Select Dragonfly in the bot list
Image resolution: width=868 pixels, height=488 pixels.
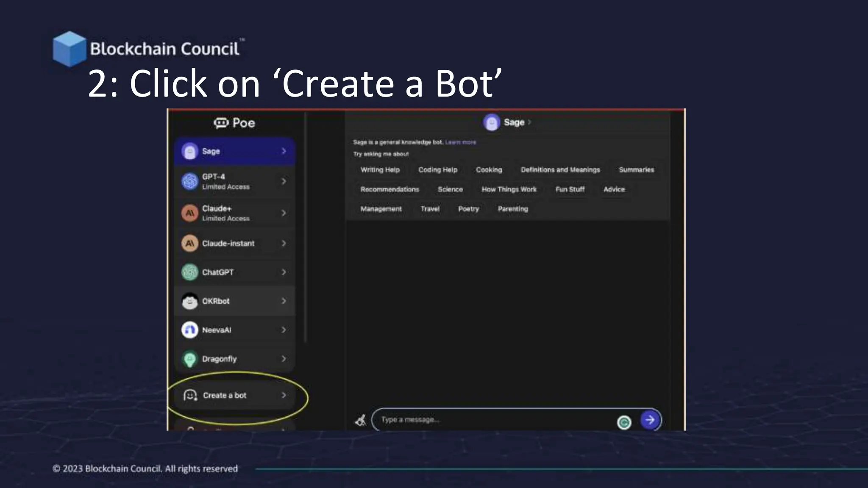(x=234, y=359)
